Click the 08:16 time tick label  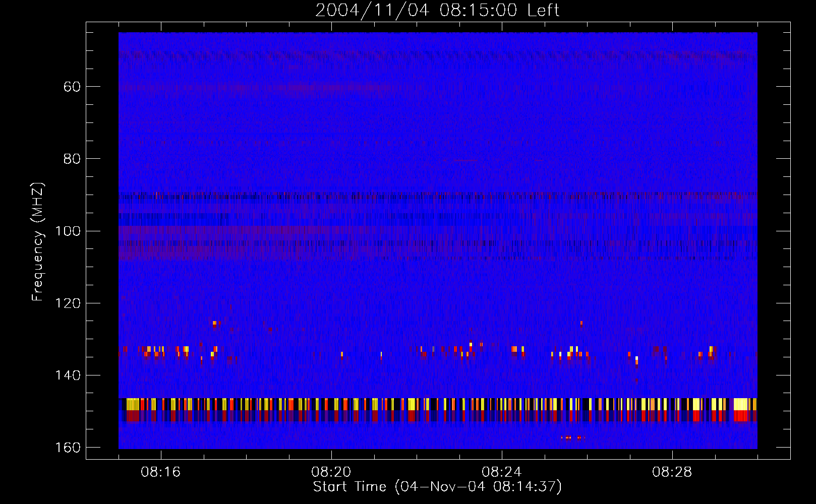tap(161, 472)
